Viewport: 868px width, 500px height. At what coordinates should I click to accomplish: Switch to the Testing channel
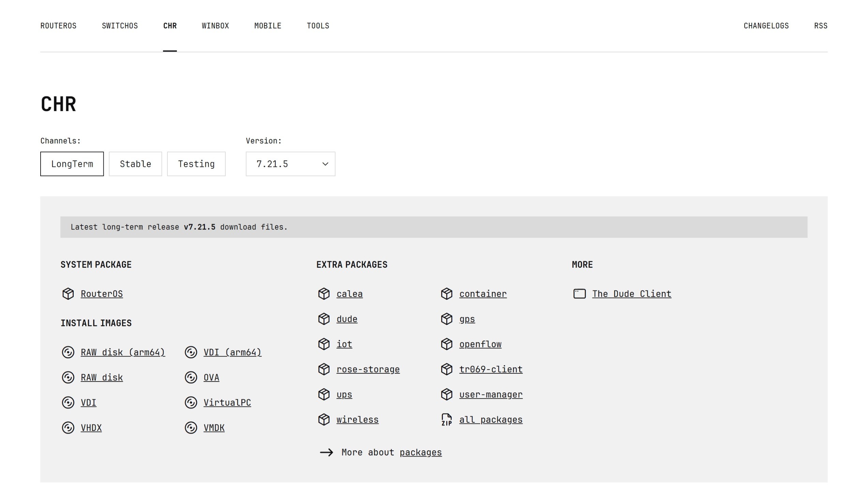(x=196, y=164)
